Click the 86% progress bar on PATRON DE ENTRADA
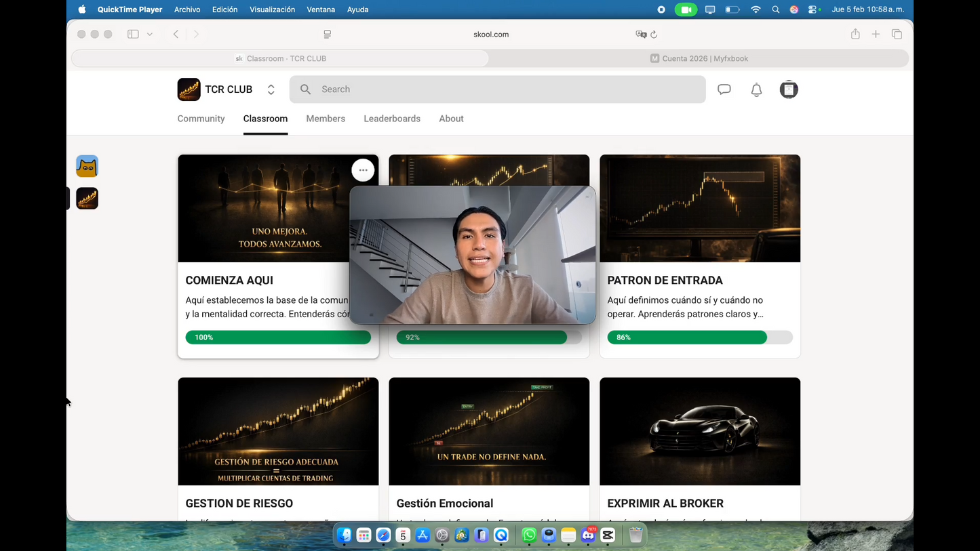This screenshot has height=551, width=980. 700,337
